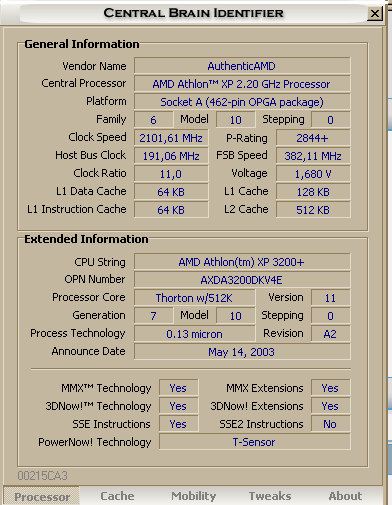Open the Cache tab
Viewport: 392px width, 505px height.
[117, 496]
